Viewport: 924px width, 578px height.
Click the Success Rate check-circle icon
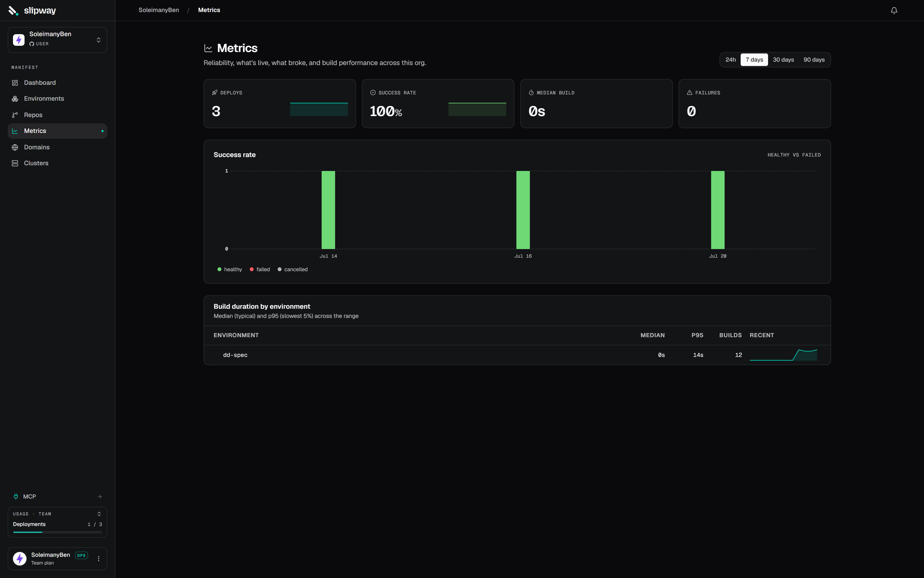(x=373, y=92)
